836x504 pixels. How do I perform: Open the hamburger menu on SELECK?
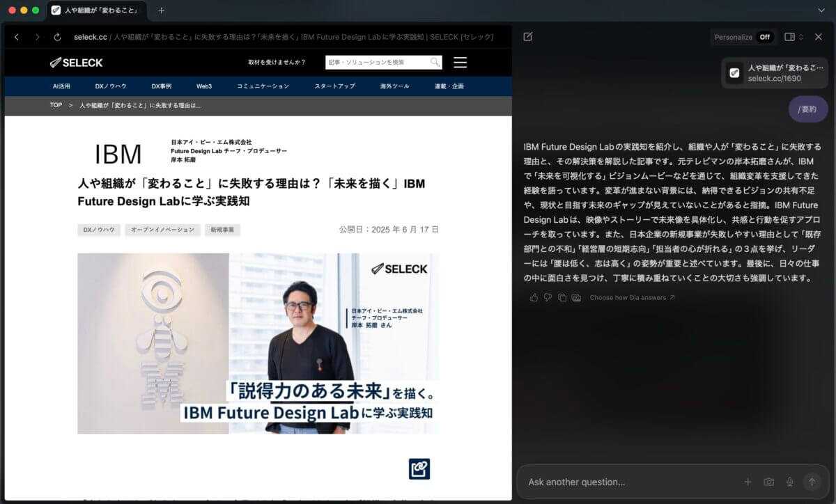click(460, 63)
